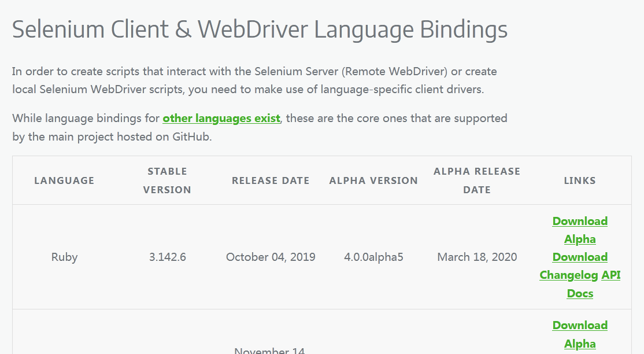
Task: Select the October 04, 2019 date cell
Action: [271, 257]
